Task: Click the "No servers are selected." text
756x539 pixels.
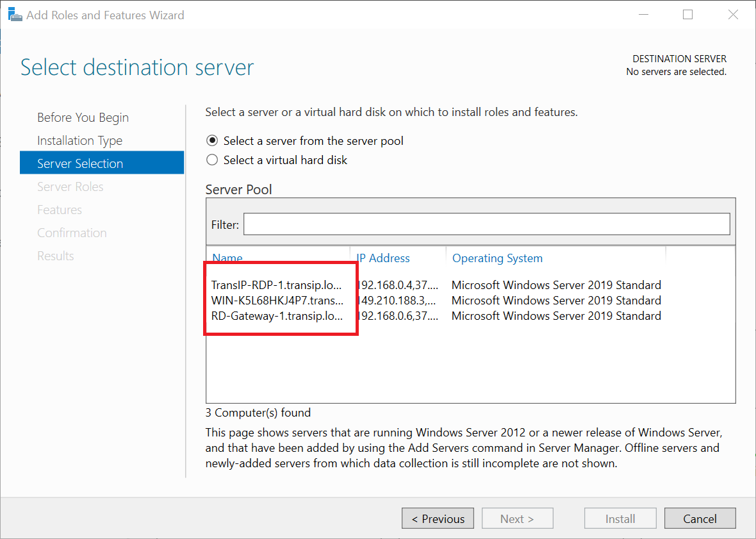Action: [676, 72]
